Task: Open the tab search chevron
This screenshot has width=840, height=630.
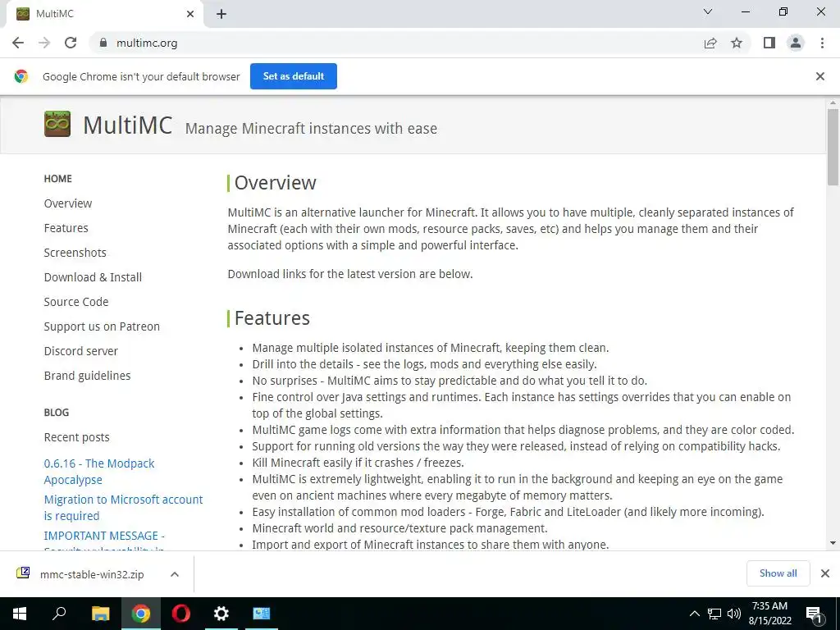Action: click(x=708, y=11)
